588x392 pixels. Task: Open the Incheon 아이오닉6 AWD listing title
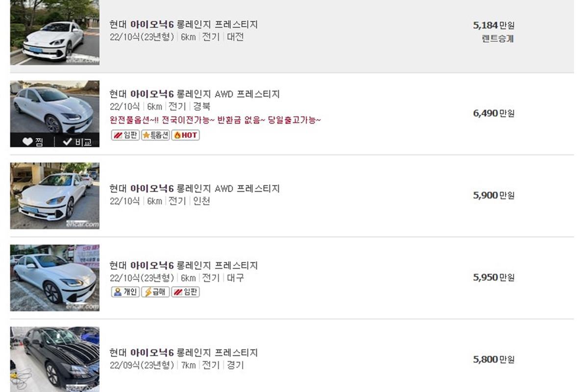click(x=194, y=188)
